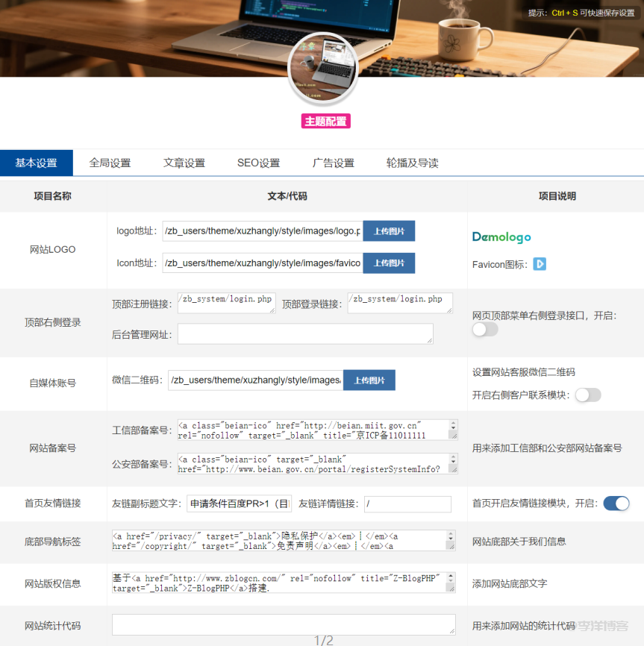Open the 轮播及导读 tab

[x=412, y=163]
